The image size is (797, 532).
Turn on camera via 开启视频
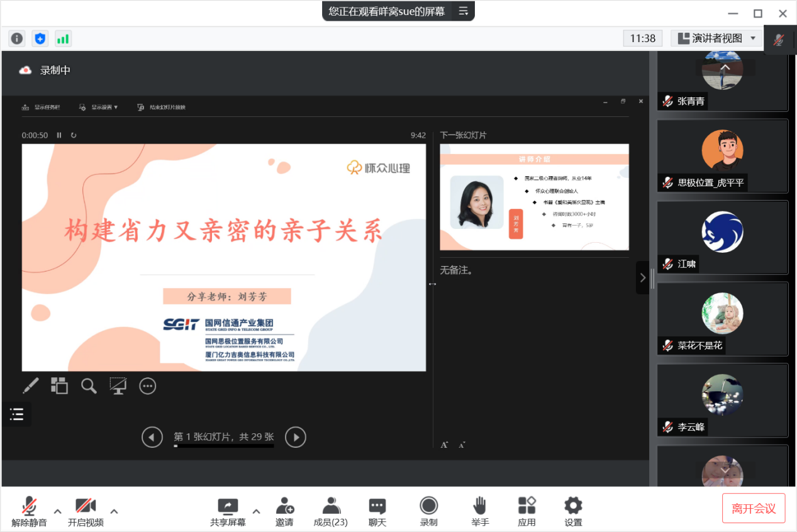86,511
